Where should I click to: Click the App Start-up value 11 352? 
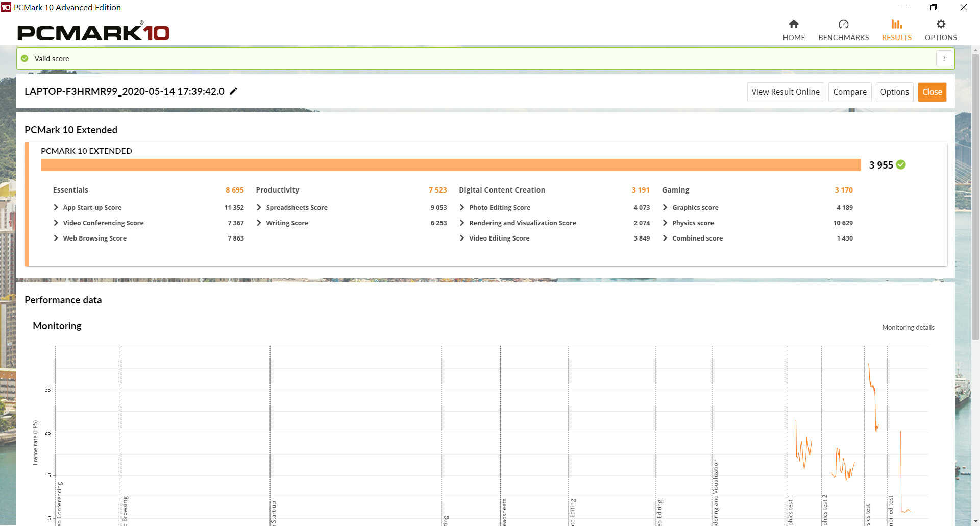point(234,207)
